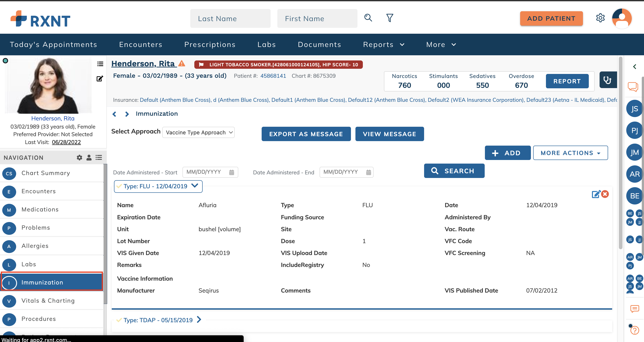Click the list icon beside patient photo
This screenshot has height=342, width=644.
pos(100,64)
